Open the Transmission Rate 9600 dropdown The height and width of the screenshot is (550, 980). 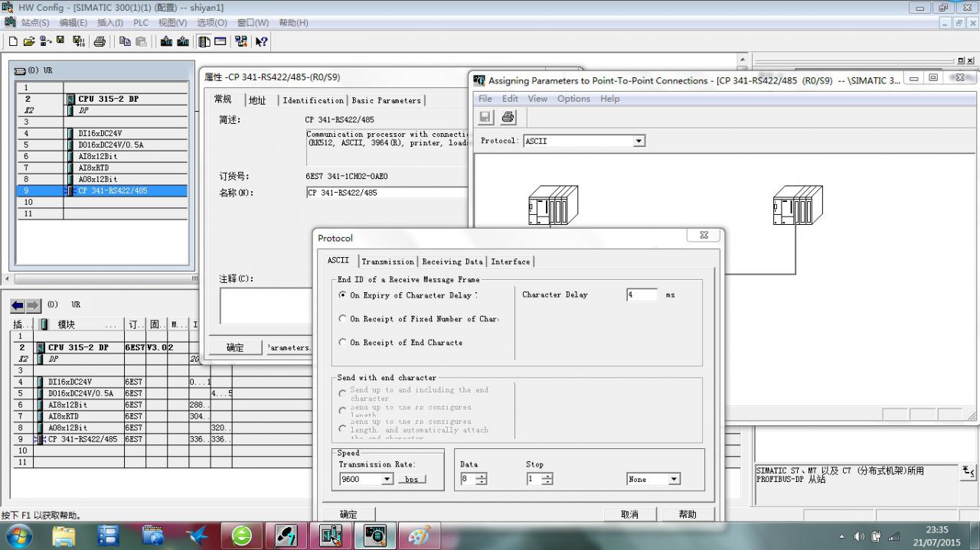(x=387, y=479)
